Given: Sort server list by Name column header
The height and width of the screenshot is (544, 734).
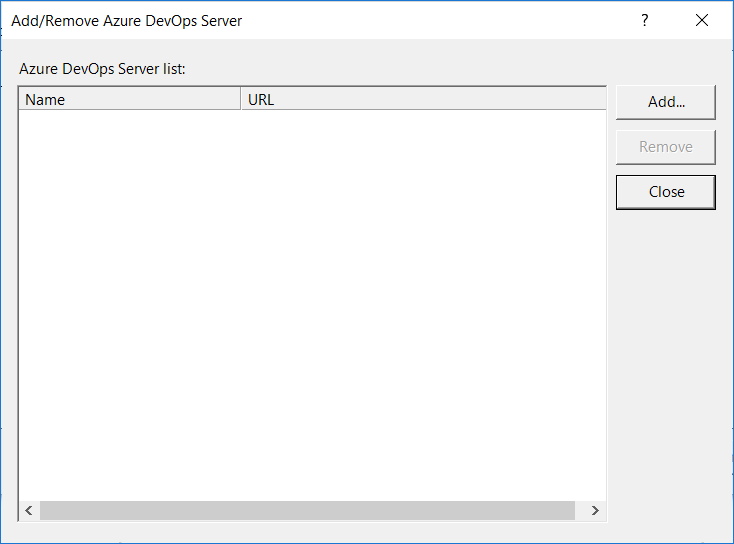Looking at the screenshot, I should point(129,99).
